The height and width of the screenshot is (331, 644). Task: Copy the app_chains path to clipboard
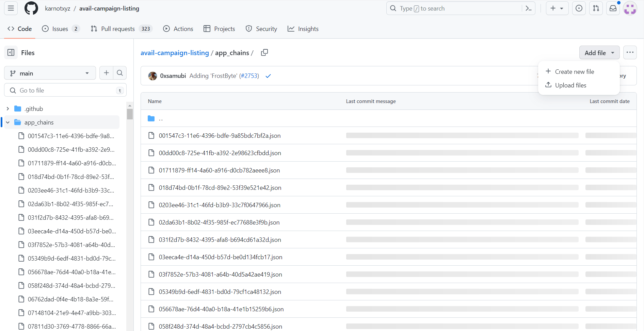(x=264, y=52)
